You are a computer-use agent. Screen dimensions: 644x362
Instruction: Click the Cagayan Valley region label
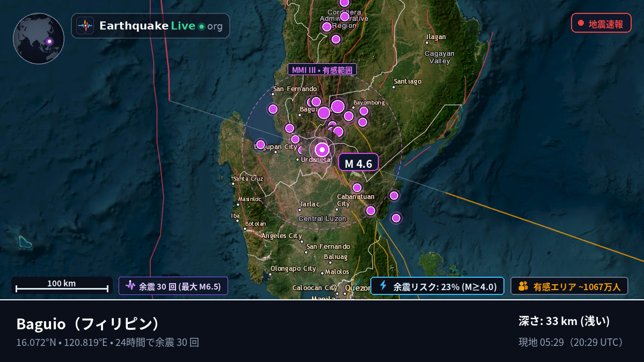440,57
